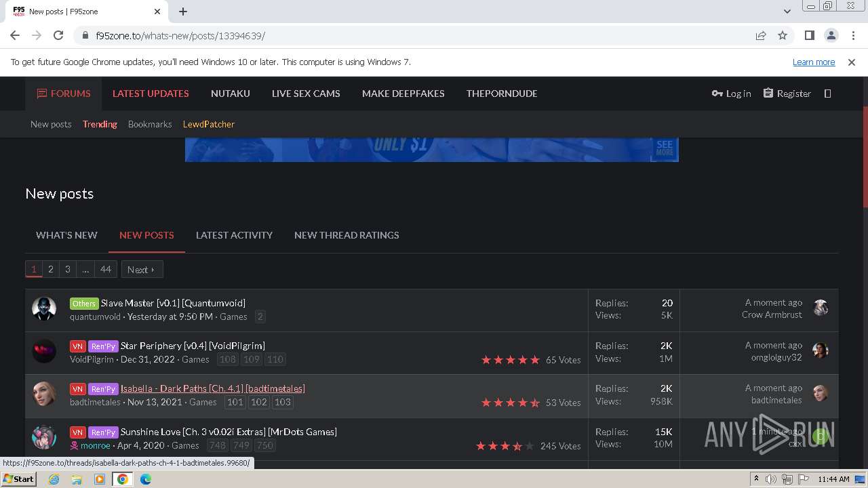The image size is (868, 488).
Task: Open the Chrome three-dot menu
Action: tap(852, 35)
